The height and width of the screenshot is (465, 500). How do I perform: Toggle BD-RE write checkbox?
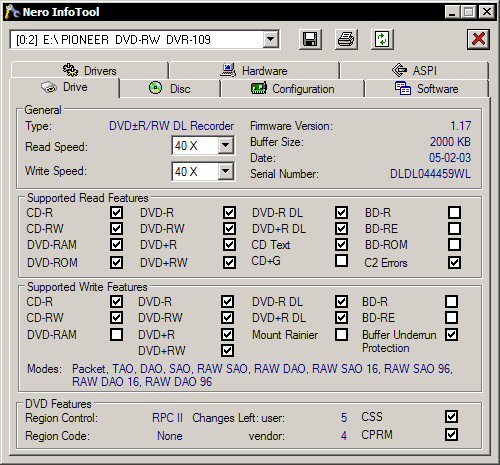click(x=451, y=317)
